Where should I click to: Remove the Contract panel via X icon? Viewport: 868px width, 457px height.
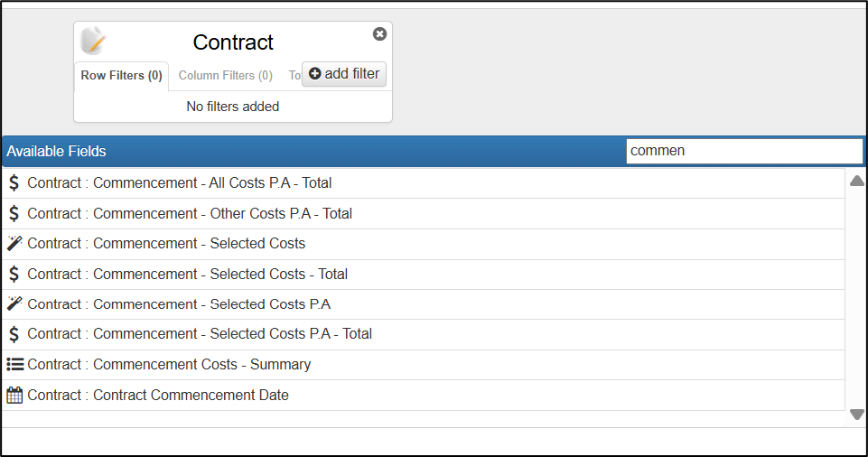pyautogui.click(x=379, y=34)
